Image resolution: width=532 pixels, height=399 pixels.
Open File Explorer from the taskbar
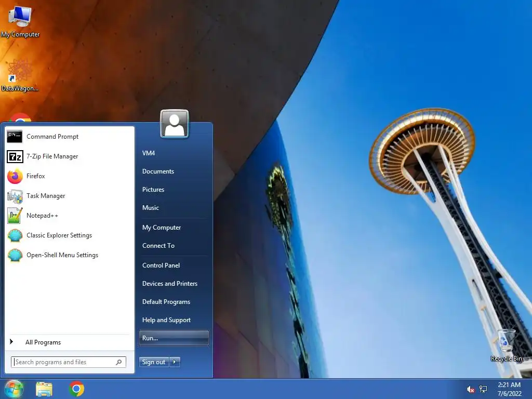tap(44, 389)
